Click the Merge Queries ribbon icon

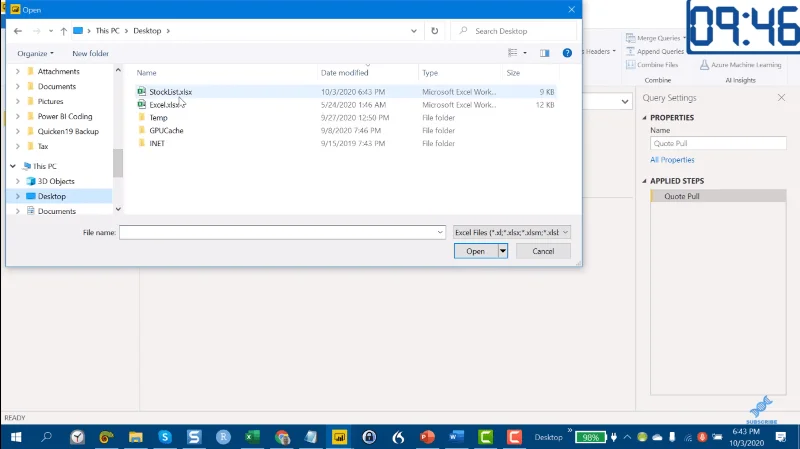point(631,38)
